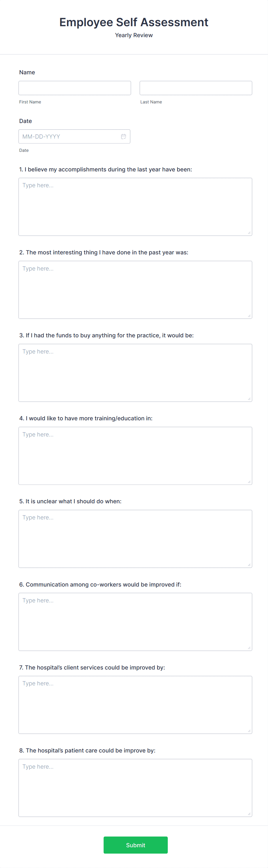
Task: Click the 'Yearly Review' subtitle text
Action: (134, 35)
